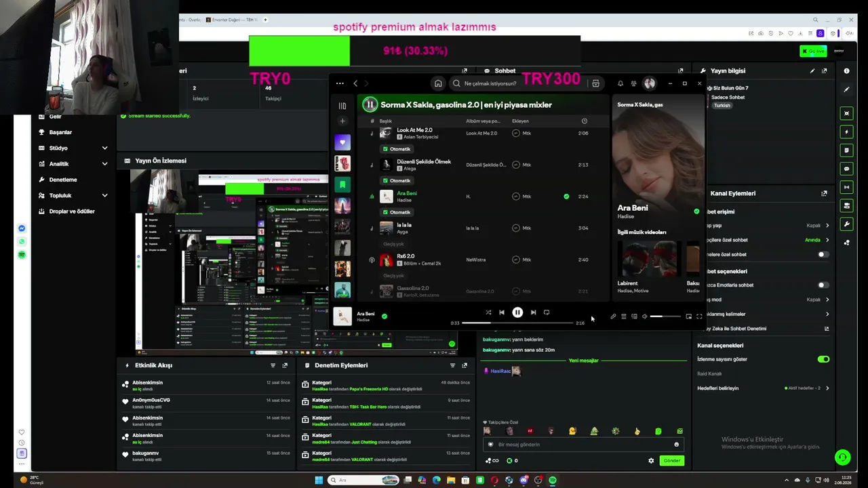This screenshot has height=488, width=868.
Task: Expand the Analitik sidebar section
Action: (x=104, y=164)
